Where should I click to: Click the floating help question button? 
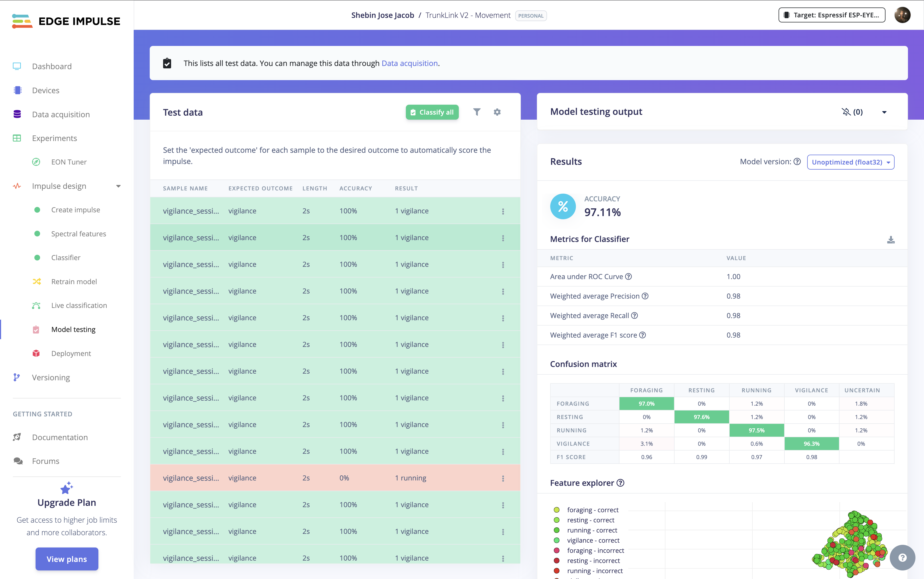click(x=902, y=558)
